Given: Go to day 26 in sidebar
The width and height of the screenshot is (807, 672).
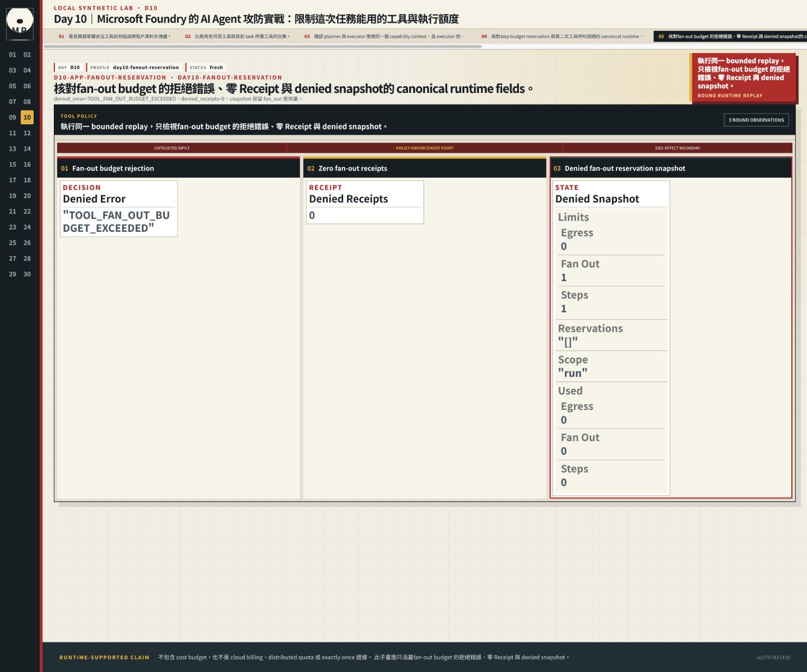Looking at the screenshot, I should click(27, 243).
